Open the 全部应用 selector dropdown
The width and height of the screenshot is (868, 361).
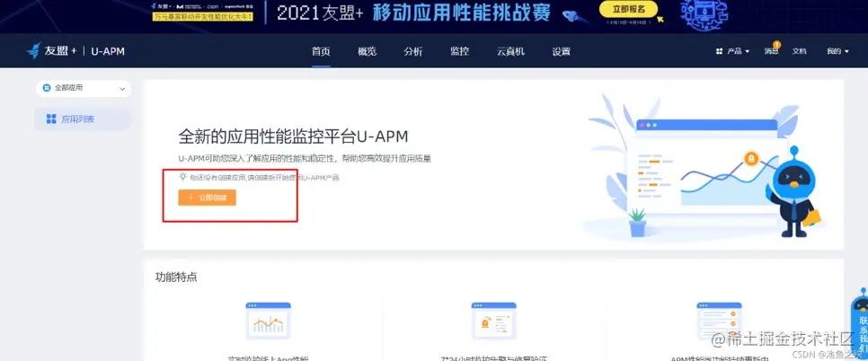coord(84,88)
